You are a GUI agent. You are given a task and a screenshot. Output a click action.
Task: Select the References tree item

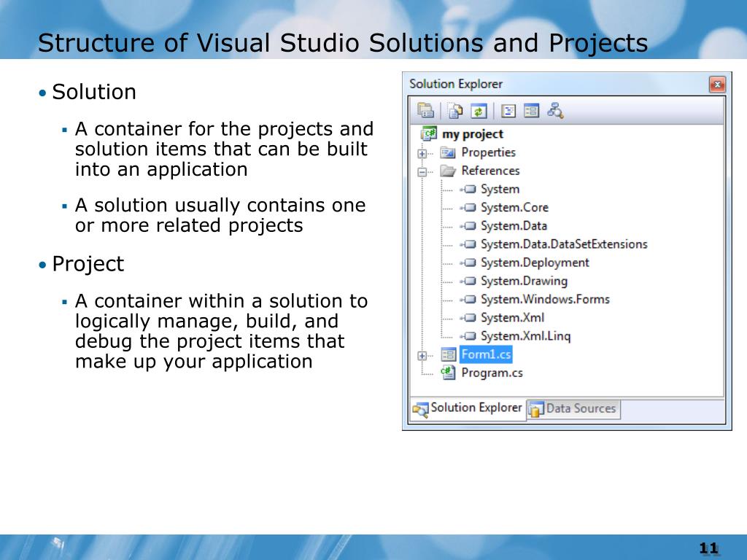click(490, 171)
